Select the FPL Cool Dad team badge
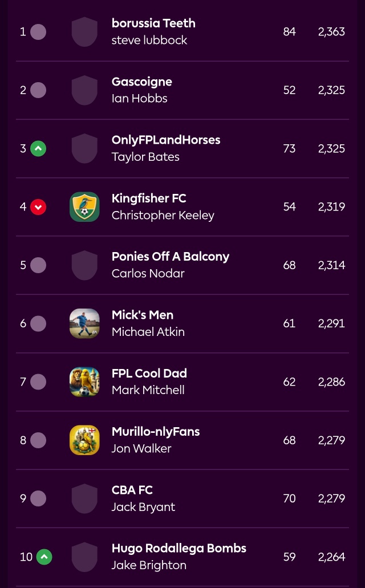Screen dimensions: 365x588 84,382
